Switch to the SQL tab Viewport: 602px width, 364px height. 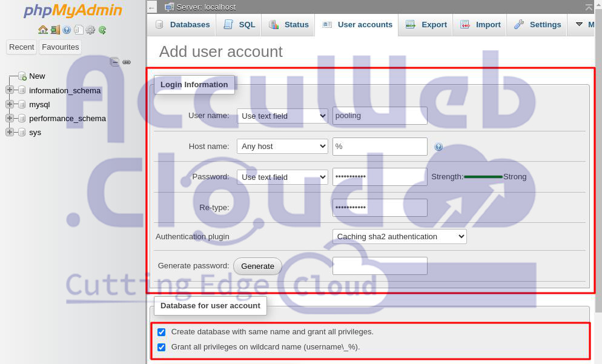click(x=239, y=25)
